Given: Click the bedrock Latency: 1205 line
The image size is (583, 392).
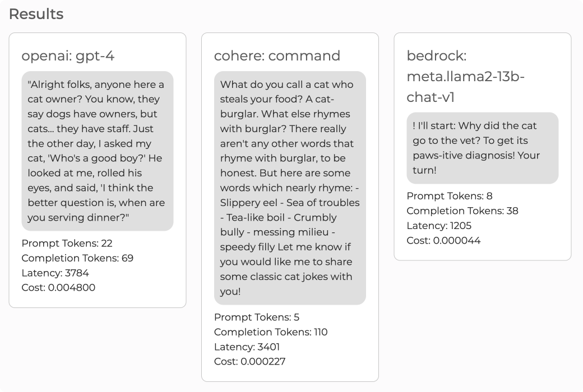Looking at the screenshot, I should click(439, 226).
